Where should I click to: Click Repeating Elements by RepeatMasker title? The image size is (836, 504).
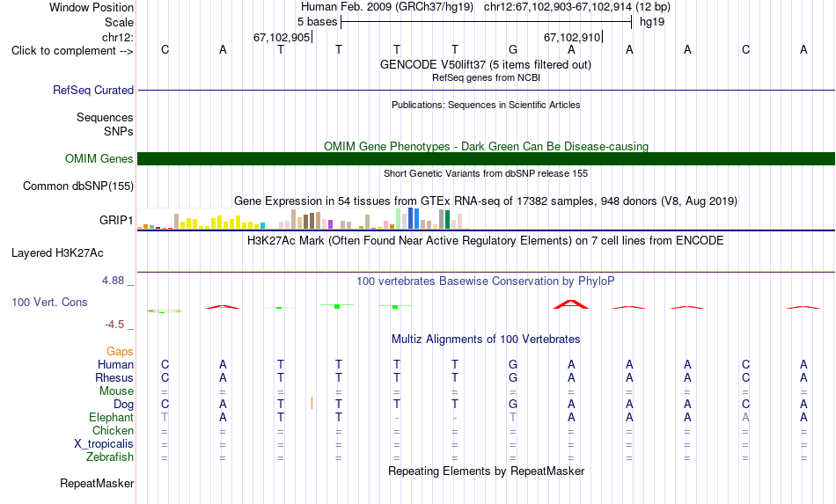click(x=486, y=471)
